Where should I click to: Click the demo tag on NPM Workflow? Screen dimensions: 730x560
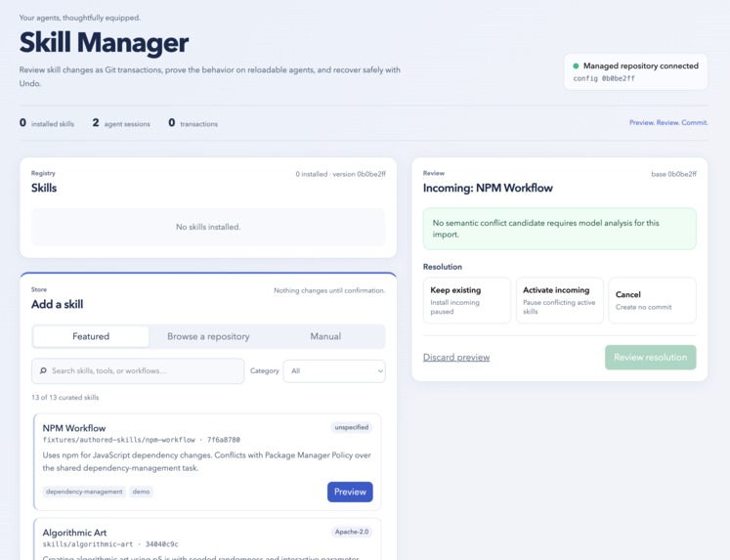[x=141, y=492]
